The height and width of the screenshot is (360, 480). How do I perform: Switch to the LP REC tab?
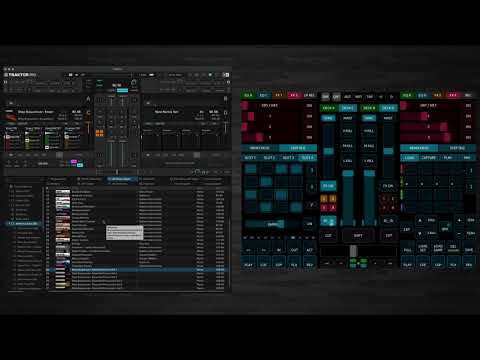pyautogui.click(x=309, y=95)
